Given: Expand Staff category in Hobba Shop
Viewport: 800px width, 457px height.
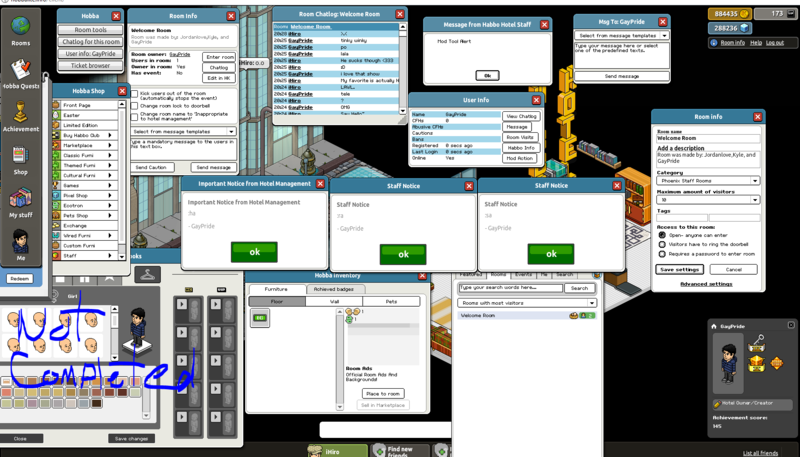Looking at the screenshot, I should coord(110,256).
